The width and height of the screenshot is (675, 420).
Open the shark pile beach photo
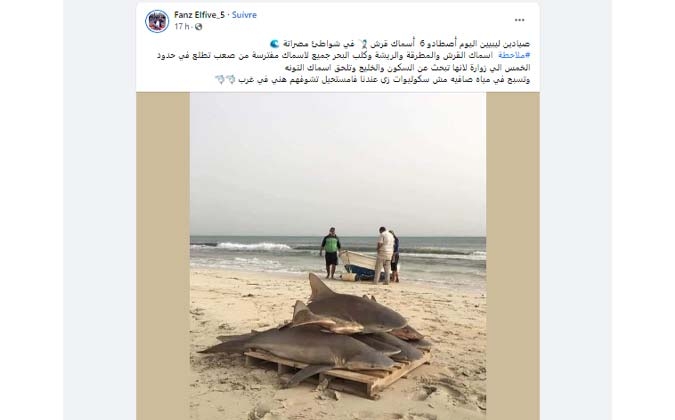[338, 256]
